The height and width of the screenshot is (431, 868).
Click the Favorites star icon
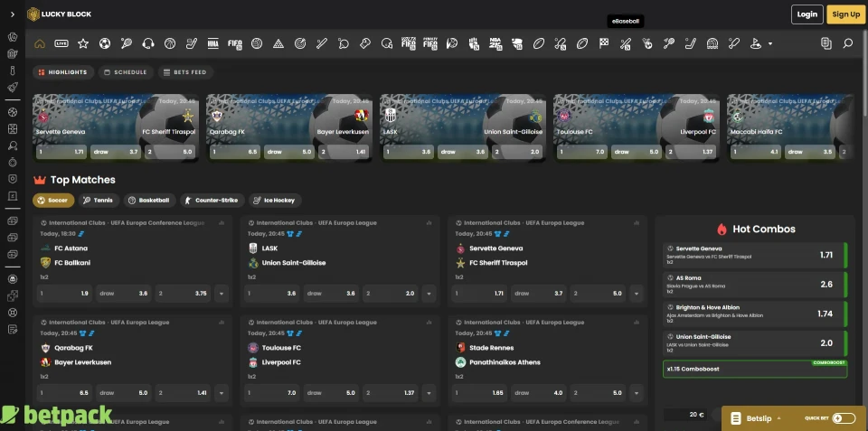(83, 43)
